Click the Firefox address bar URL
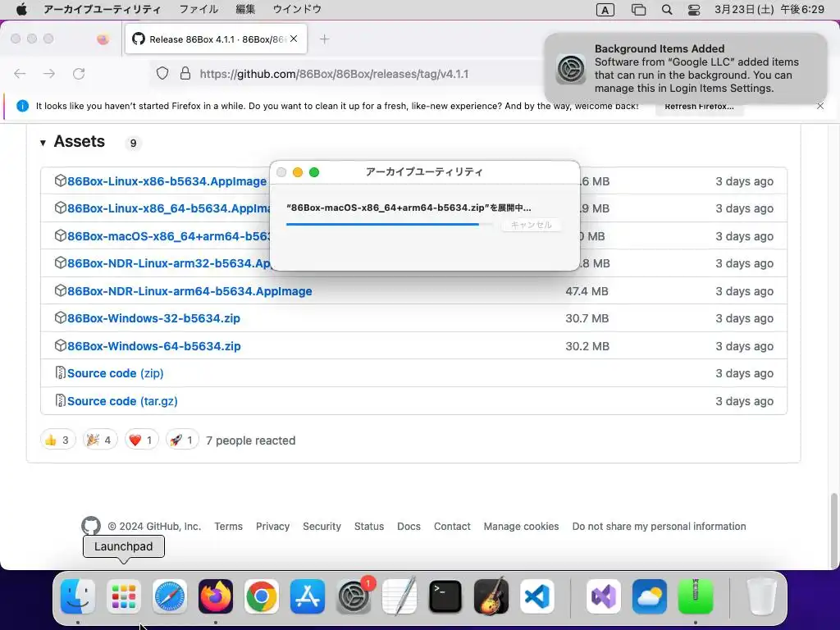Image resolution: width=840 pixels, height=630 pixels. click(x=334, y=74)
